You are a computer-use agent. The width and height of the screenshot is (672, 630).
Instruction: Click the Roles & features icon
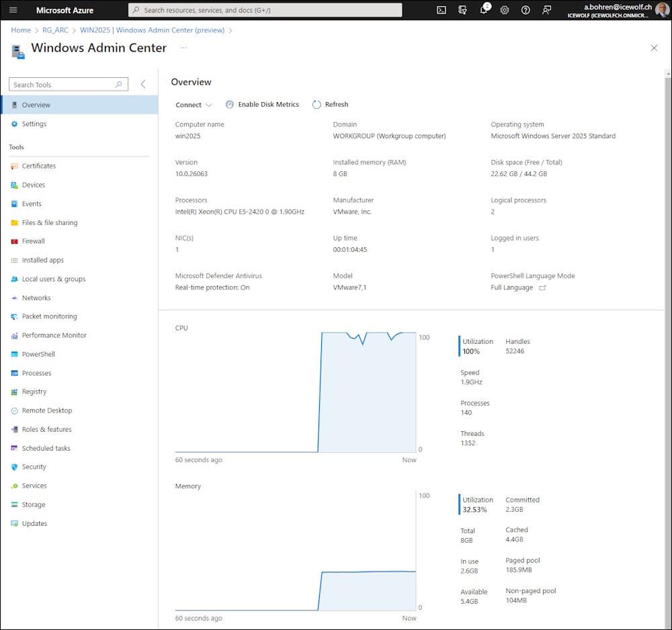click(x=14, y=429)
